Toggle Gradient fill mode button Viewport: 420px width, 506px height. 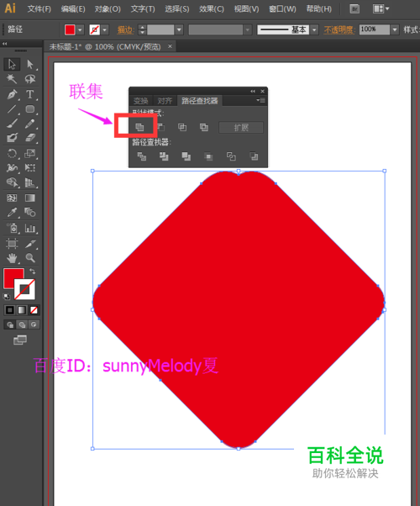pos(22,310)
